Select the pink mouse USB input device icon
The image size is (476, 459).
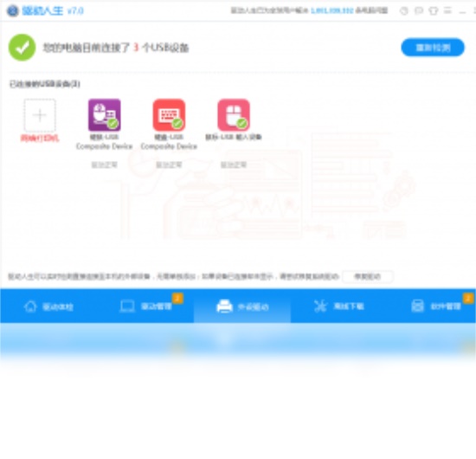[x=234, y=115]
